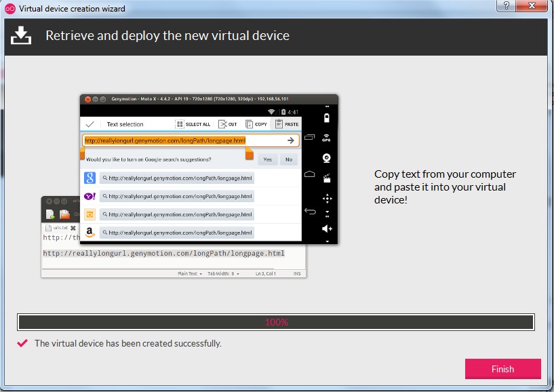The image size is (554, 392).
Task: Click the reallylongurl line in the text editor
Action: tap(163, 253)
